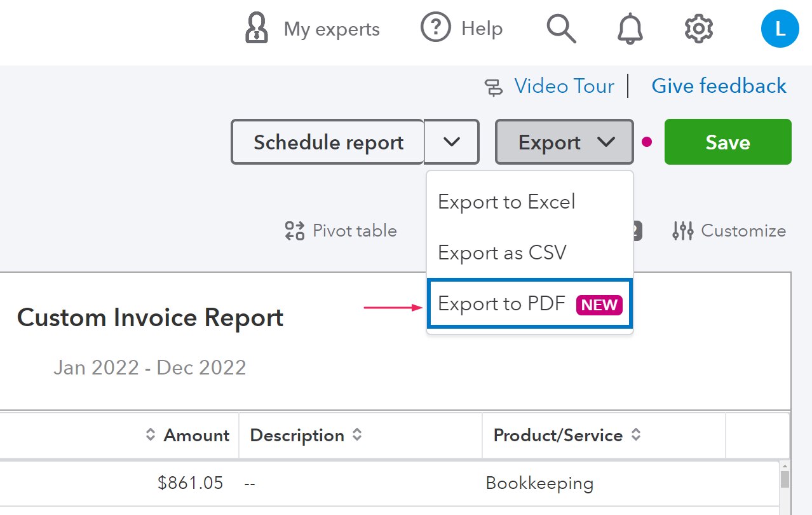This screenshot has height=515, width=812.
Task: Click the search magnifier icon
Action: coord(562,28)
